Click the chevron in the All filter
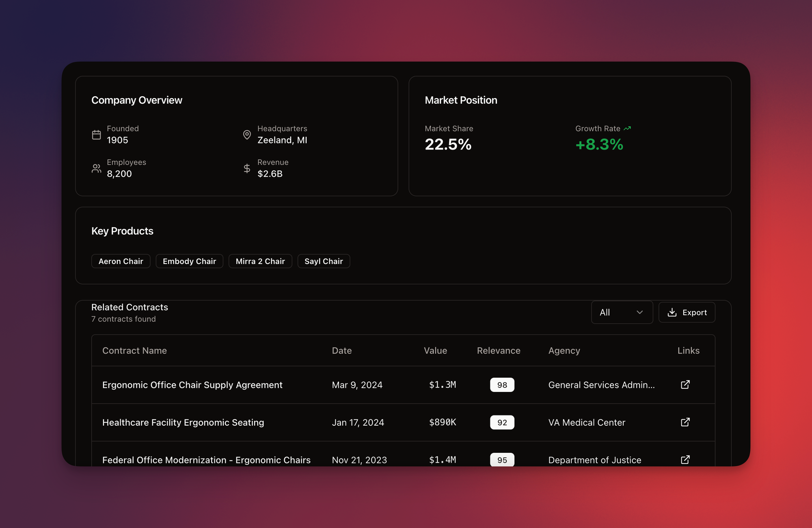 pyautogui.click(x=639, y=312)
